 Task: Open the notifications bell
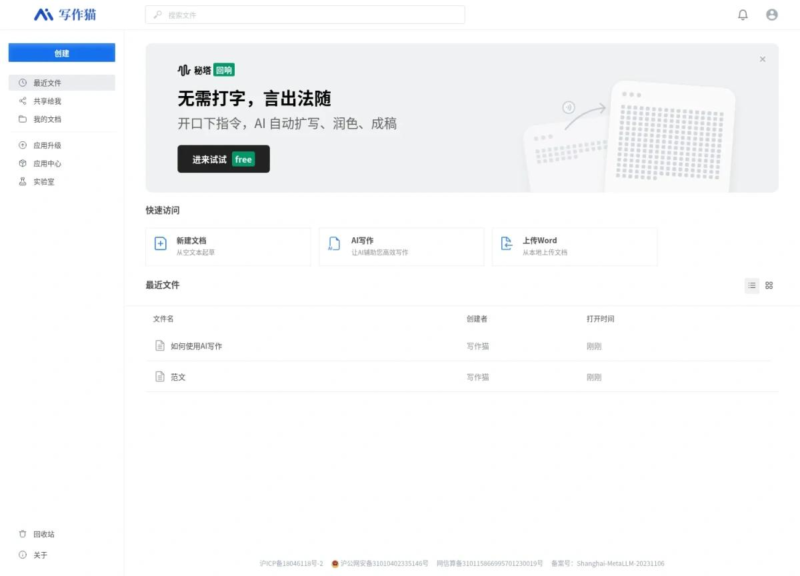tap(743, 15)
